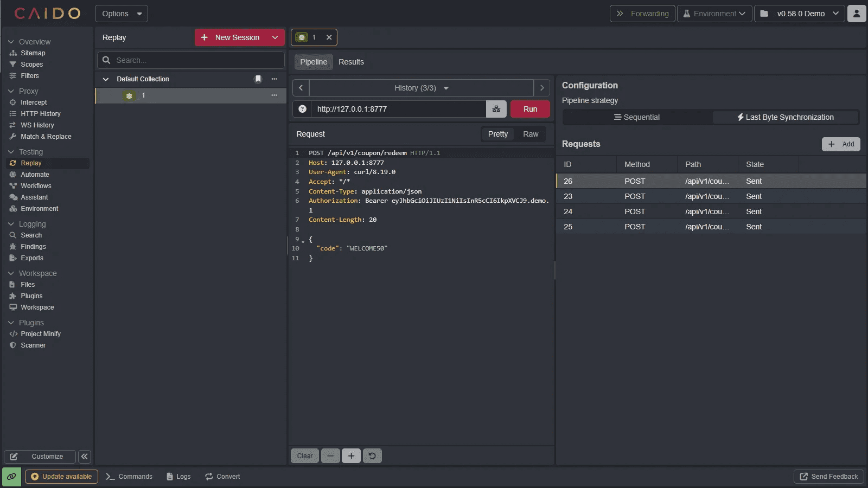Open WS History

tap(37, 125)
